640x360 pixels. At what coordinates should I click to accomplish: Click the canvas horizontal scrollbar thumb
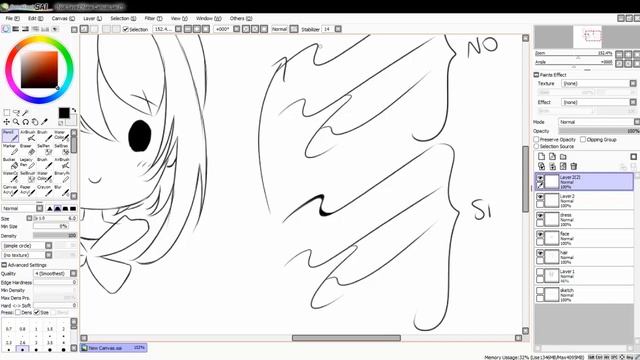(x=346, y=338)
